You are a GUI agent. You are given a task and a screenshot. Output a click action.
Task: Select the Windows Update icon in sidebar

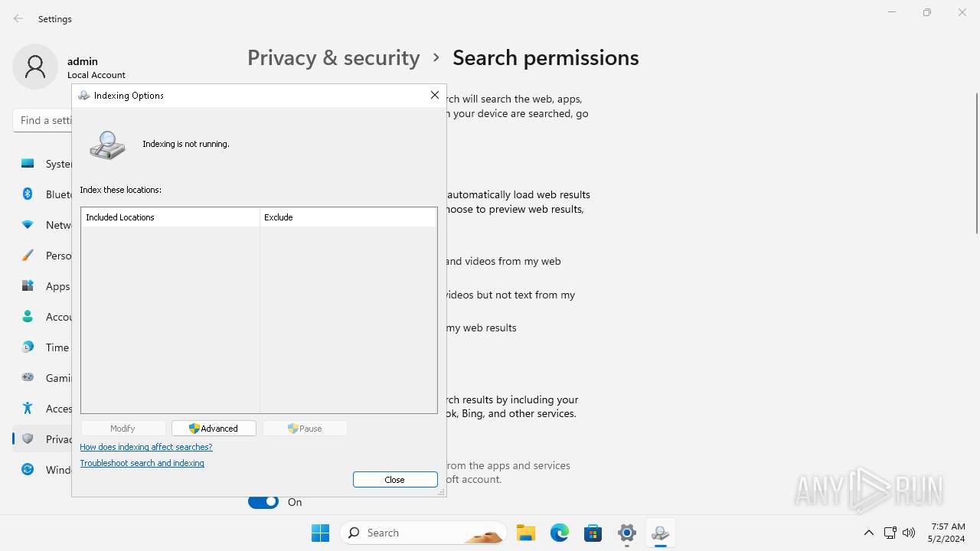tap(28, 470)
